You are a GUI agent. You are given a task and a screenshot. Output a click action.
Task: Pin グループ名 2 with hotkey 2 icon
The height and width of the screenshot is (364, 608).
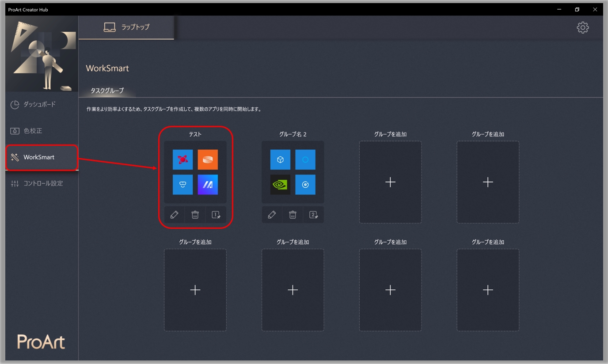click(x=314, y=215)
